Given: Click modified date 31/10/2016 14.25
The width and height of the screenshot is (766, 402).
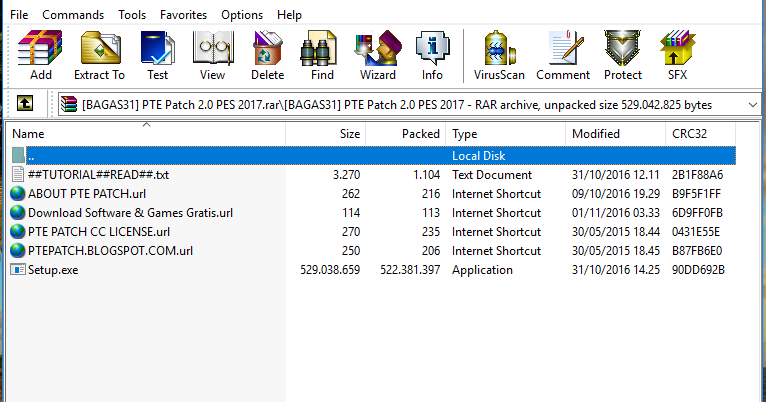Looking at the screenshot, I should pos(616,270).
